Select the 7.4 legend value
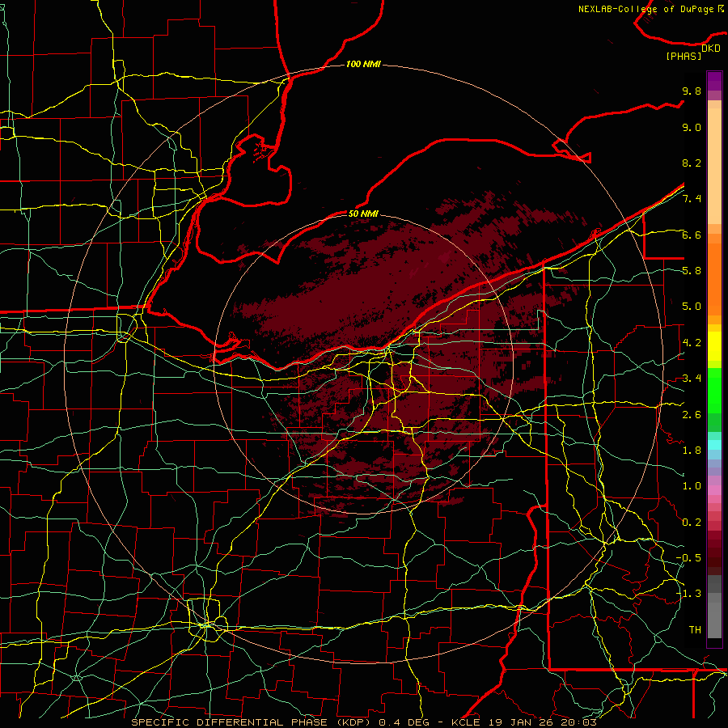Image resolution: width=728 pixels, height=728 pixels. tap(692, 199)
